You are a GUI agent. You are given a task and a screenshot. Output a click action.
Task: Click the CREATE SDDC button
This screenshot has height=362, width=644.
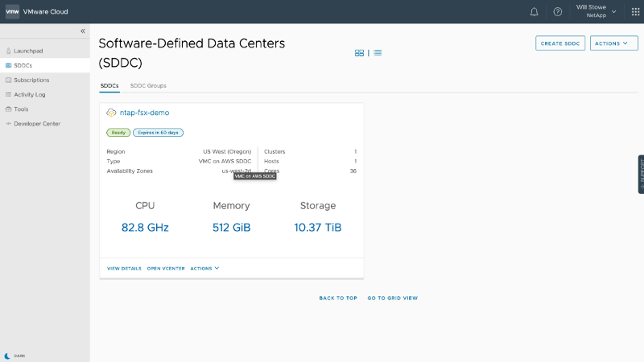coord(560,43)
